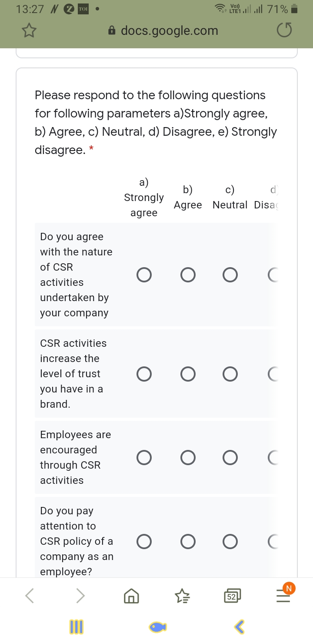Open the tab switcher showing 52 tabs
The height and width of the screenshot is (644, 313).
click(x=232, y=596)
